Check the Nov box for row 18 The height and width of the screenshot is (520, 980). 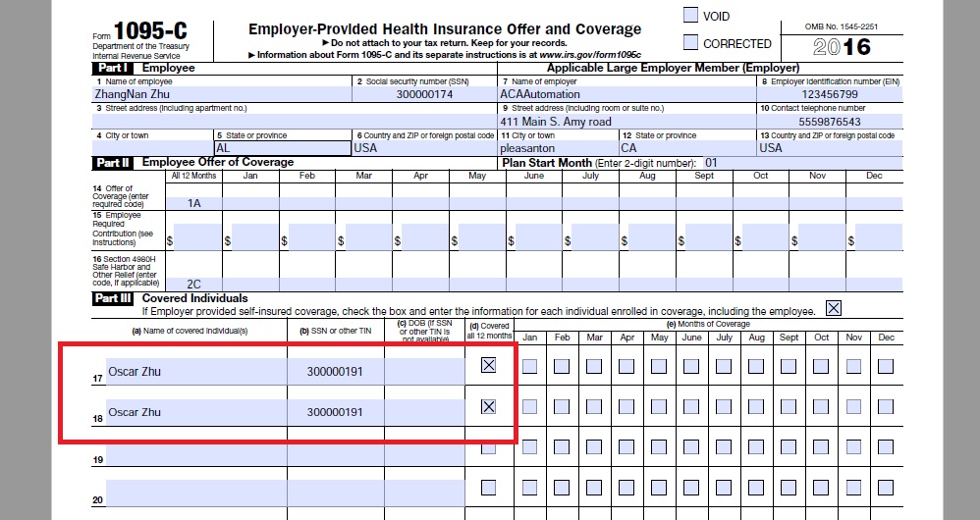point(853,407)
